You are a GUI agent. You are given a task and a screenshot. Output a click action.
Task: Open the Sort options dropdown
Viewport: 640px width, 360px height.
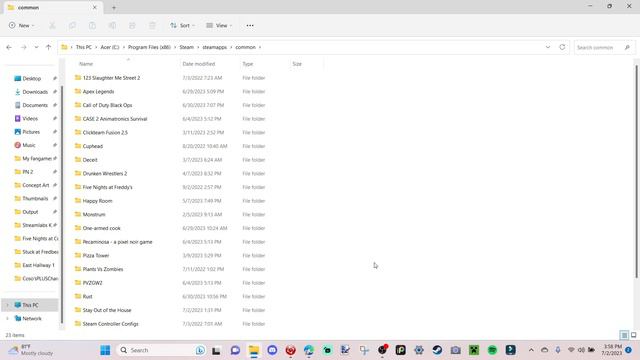click(182, 26)
